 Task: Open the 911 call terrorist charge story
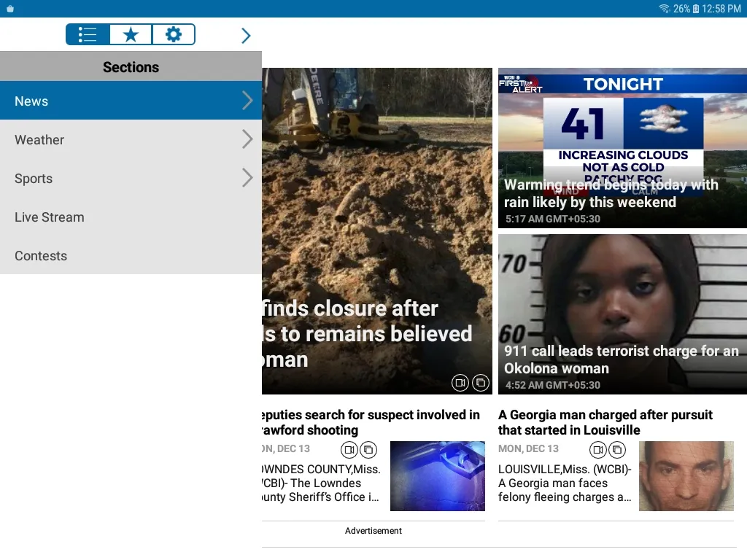622,314
